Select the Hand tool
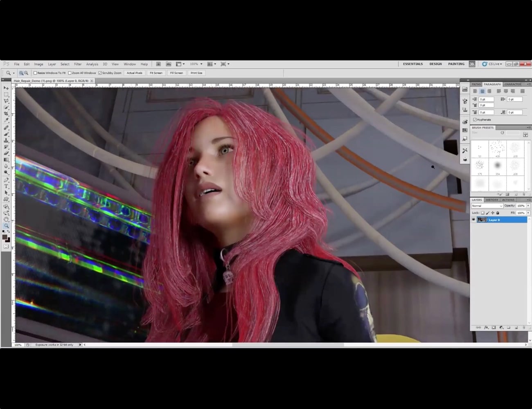This screenshot has width=532, height=409. click(6, 219)
